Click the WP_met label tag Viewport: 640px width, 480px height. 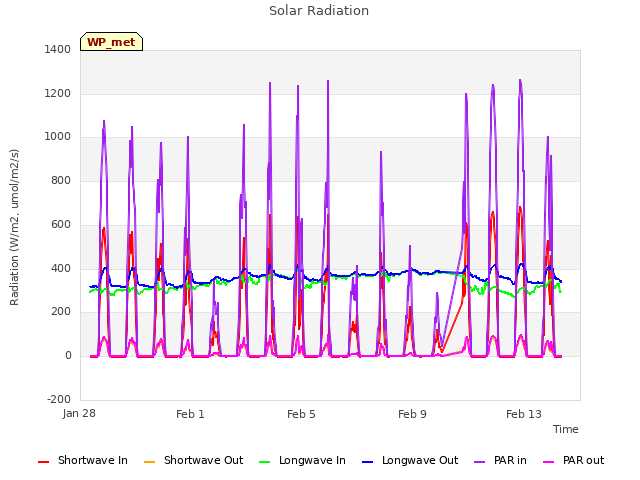coord(111,42)
